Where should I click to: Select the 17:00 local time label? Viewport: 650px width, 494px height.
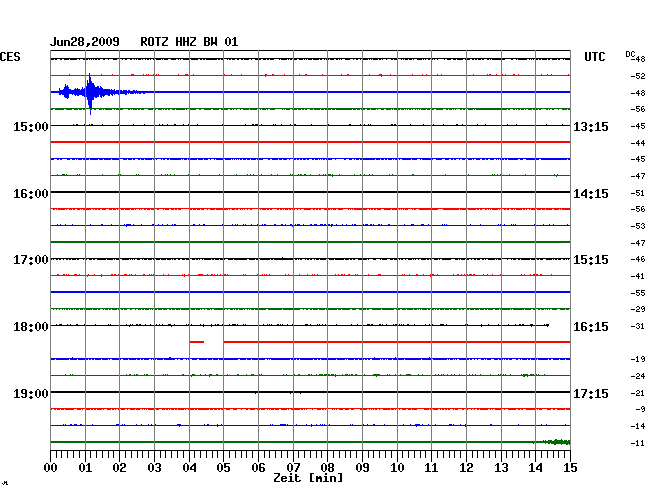[x=31, y=260]
